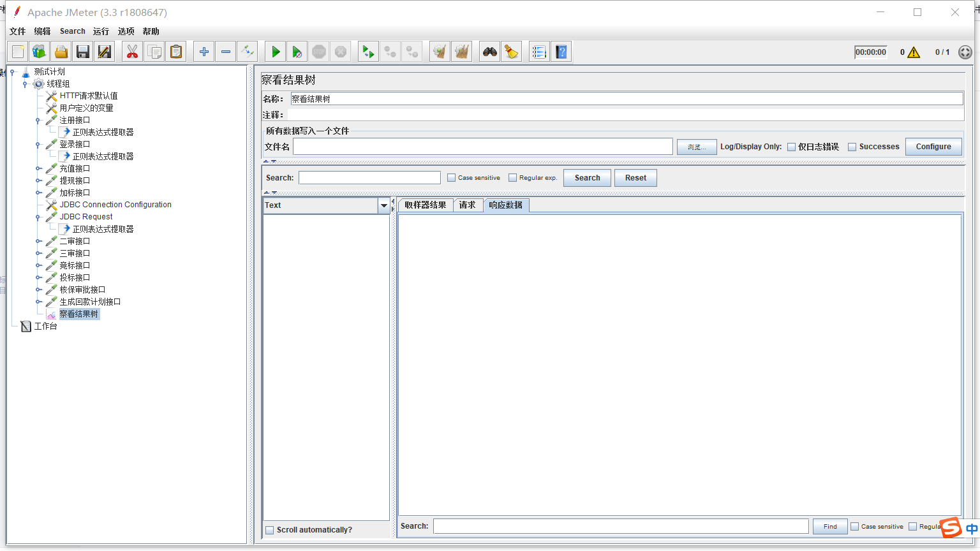
Task: Click the 浏览 browse button
Action: (x=697, y=147)
